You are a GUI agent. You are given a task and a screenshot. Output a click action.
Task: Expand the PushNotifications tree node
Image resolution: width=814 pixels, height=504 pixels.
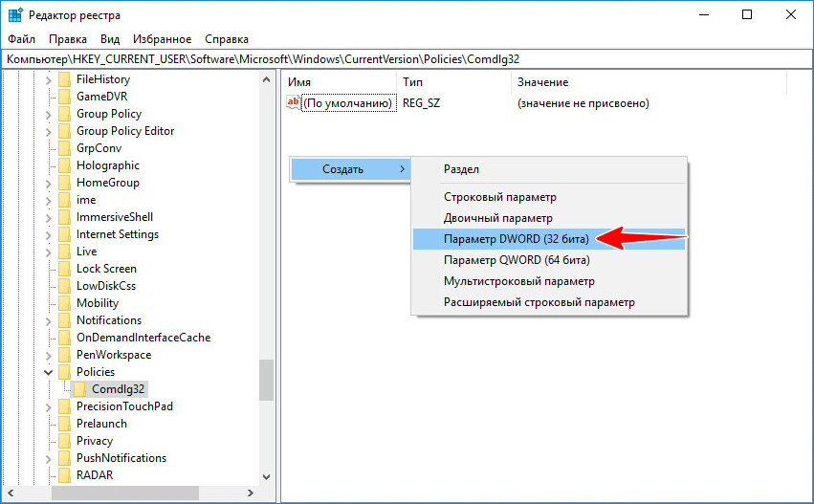(48, 459)
